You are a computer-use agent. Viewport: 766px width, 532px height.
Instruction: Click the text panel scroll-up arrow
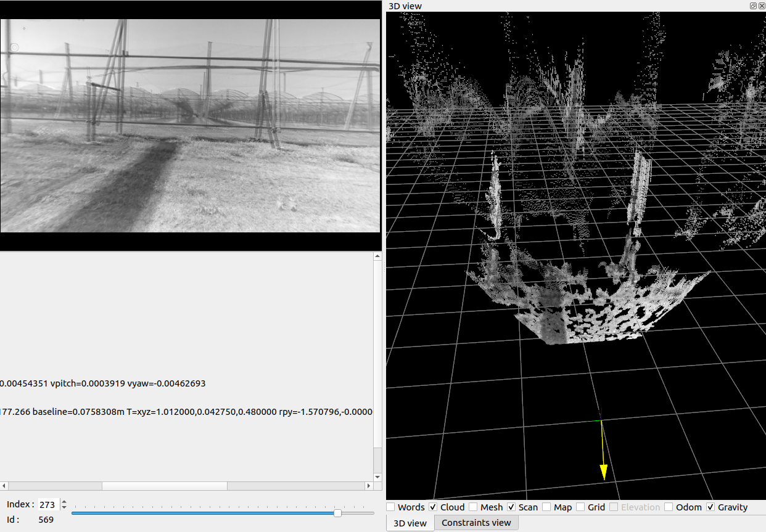point(377,256)
